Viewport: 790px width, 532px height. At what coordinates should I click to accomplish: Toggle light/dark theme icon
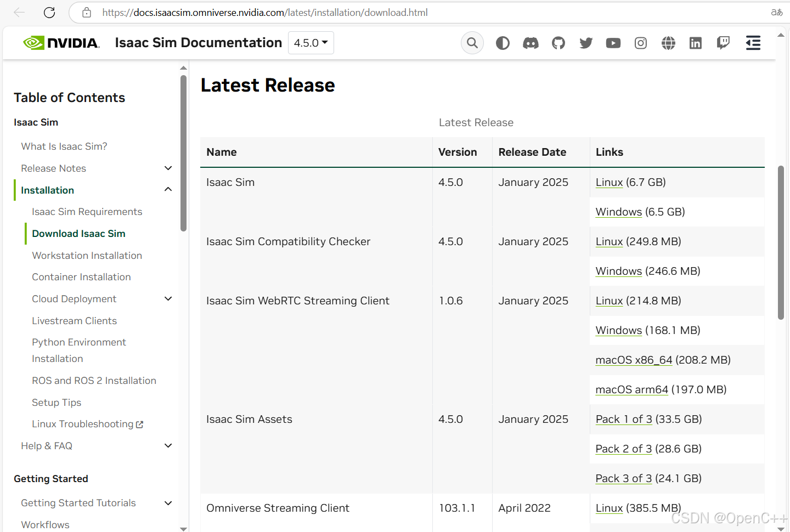(x=503, y=43)
